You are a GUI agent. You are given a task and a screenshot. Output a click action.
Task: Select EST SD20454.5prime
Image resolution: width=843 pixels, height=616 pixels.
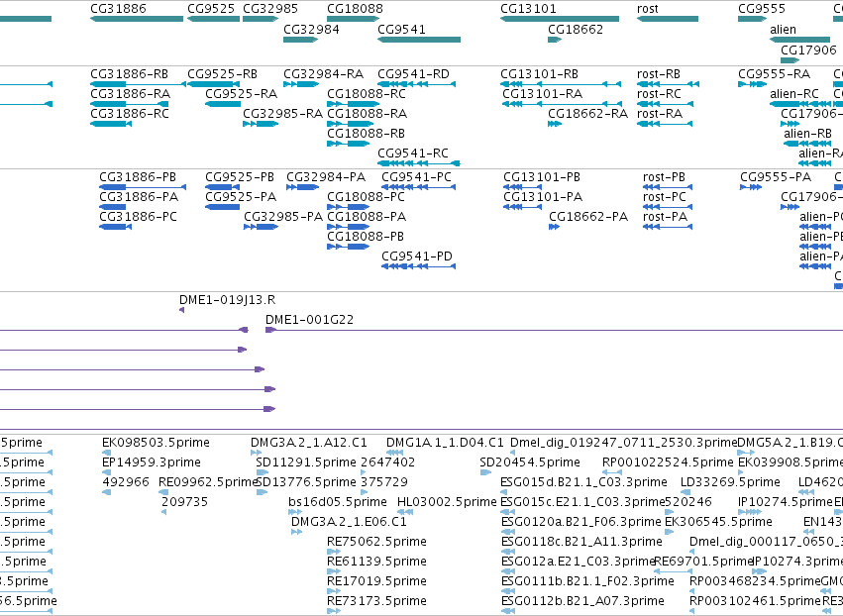530,462
